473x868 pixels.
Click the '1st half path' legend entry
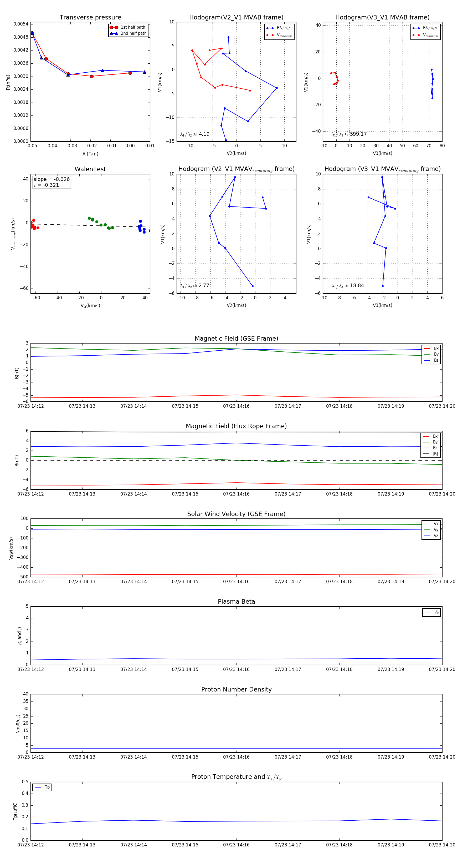(x=128, y=27)
